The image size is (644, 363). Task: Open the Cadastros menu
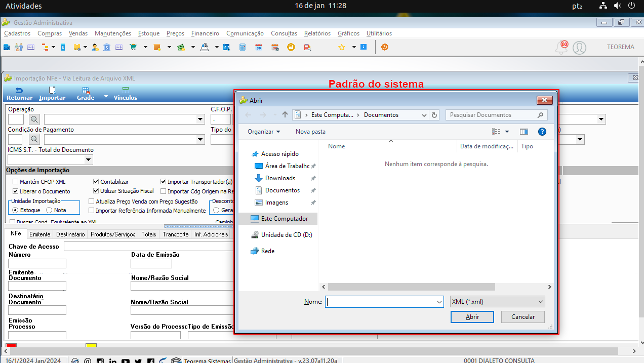(x=17, y=33)
